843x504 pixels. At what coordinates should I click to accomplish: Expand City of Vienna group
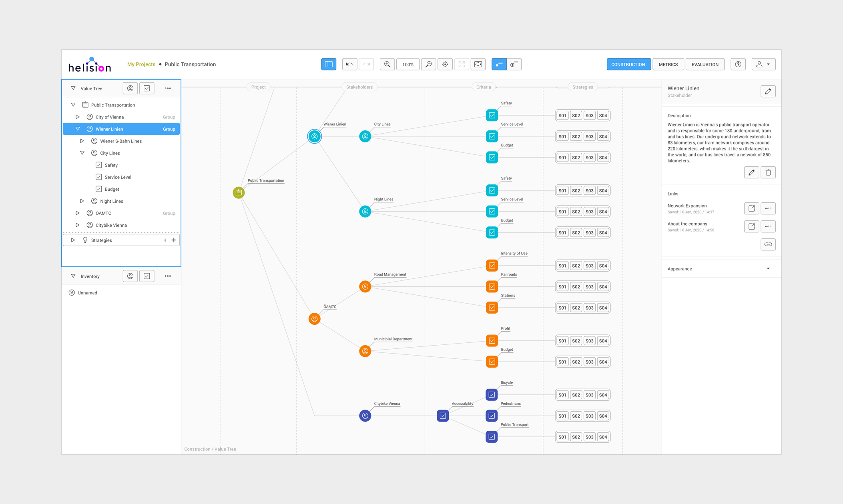(78, 117)
